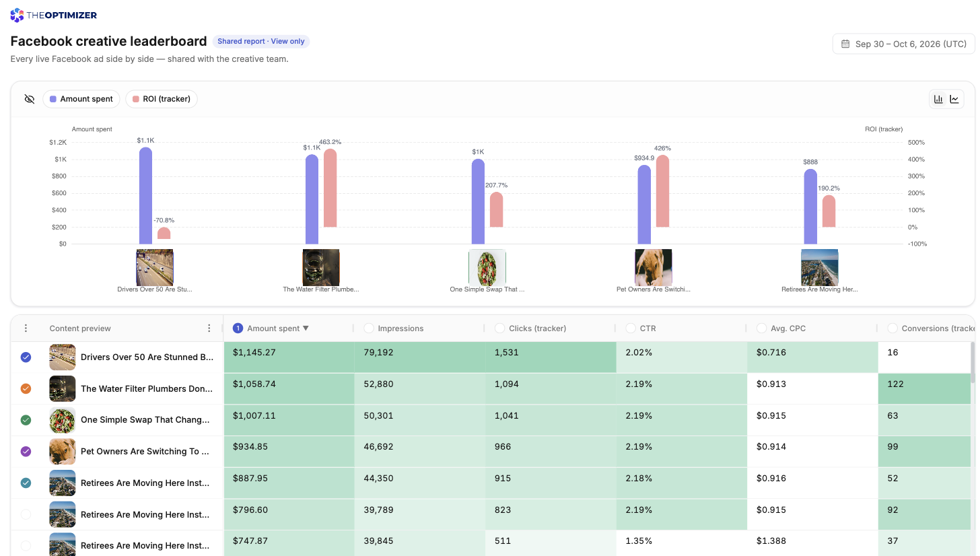Click the 122 conversions cell

[x=925, y=388]
